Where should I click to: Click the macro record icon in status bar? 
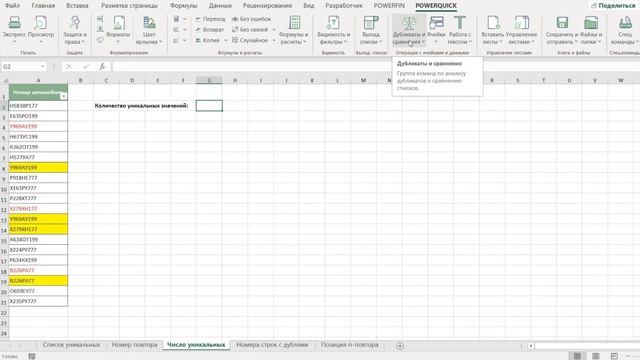pos(32,356)
